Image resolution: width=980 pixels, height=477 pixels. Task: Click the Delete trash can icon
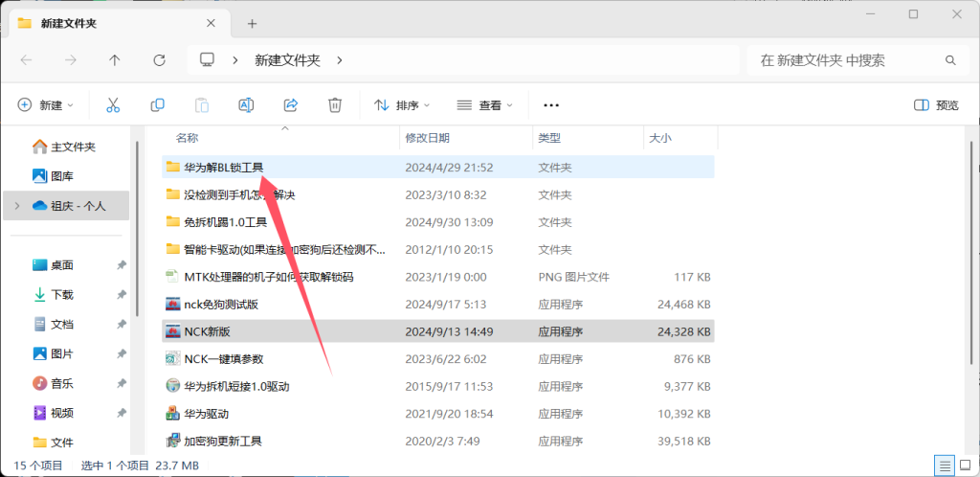pos(335,105)
